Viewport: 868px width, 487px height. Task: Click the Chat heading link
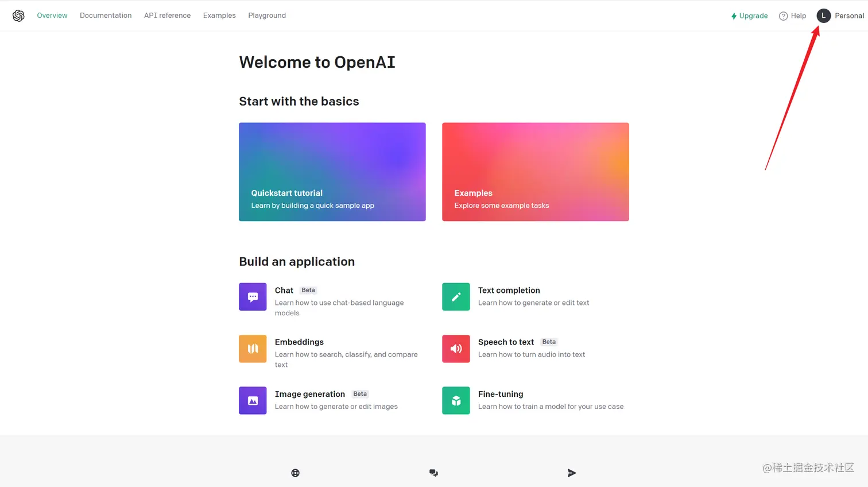284,291
